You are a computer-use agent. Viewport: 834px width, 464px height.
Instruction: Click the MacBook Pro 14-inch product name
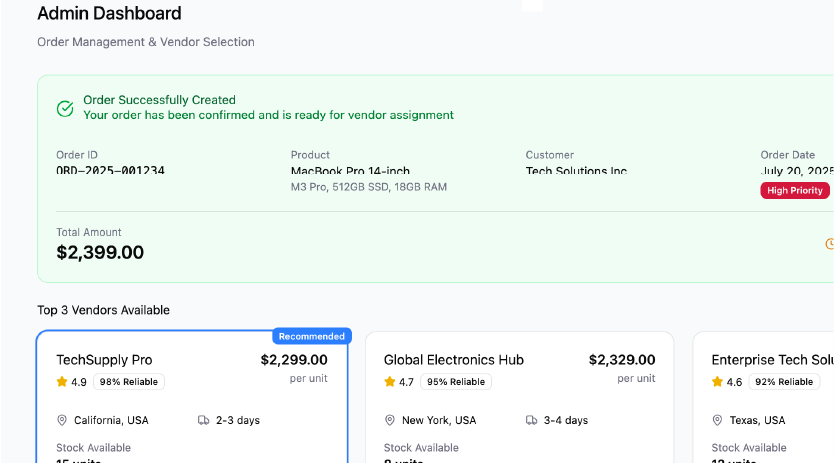[350, 170]
